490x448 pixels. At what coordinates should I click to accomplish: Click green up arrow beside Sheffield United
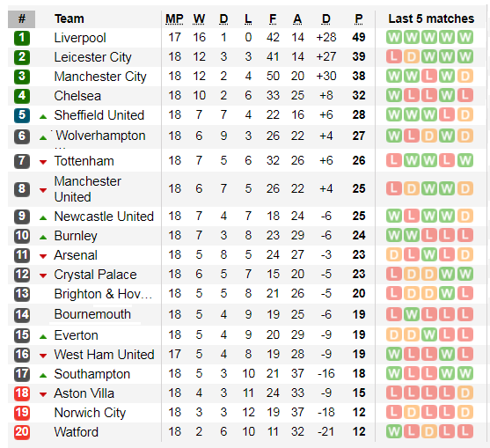43,117
